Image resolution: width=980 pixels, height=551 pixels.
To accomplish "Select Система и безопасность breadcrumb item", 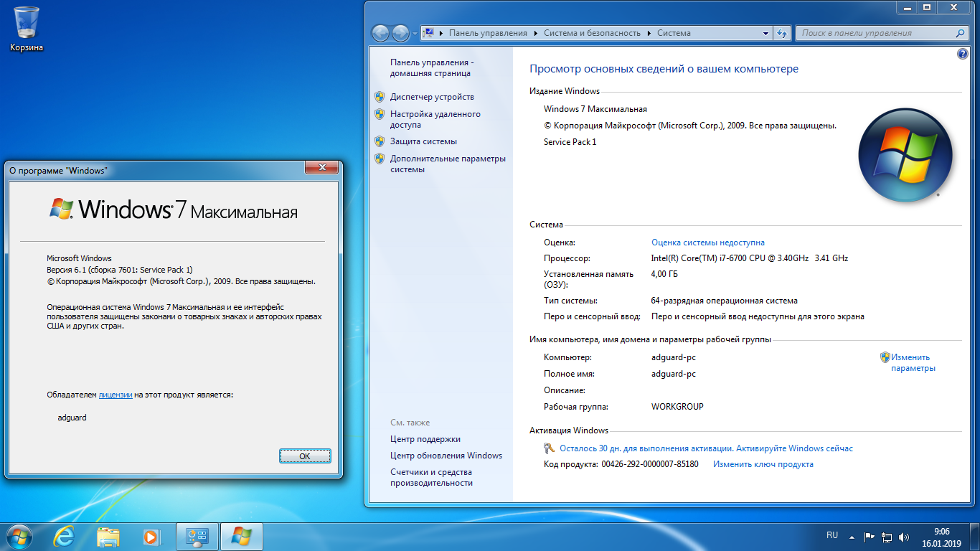I will coord(592,33).
